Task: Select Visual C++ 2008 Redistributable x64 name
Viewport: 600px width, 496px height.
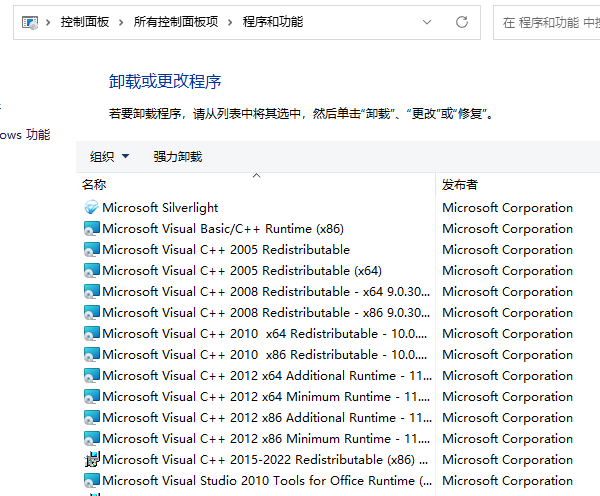Action: tap(266, 292)
